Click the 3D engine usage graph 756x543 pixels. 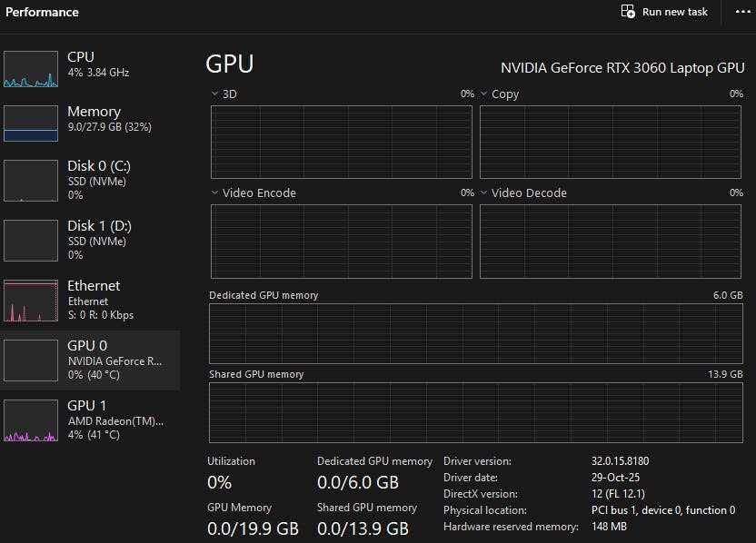coord(342,142)
